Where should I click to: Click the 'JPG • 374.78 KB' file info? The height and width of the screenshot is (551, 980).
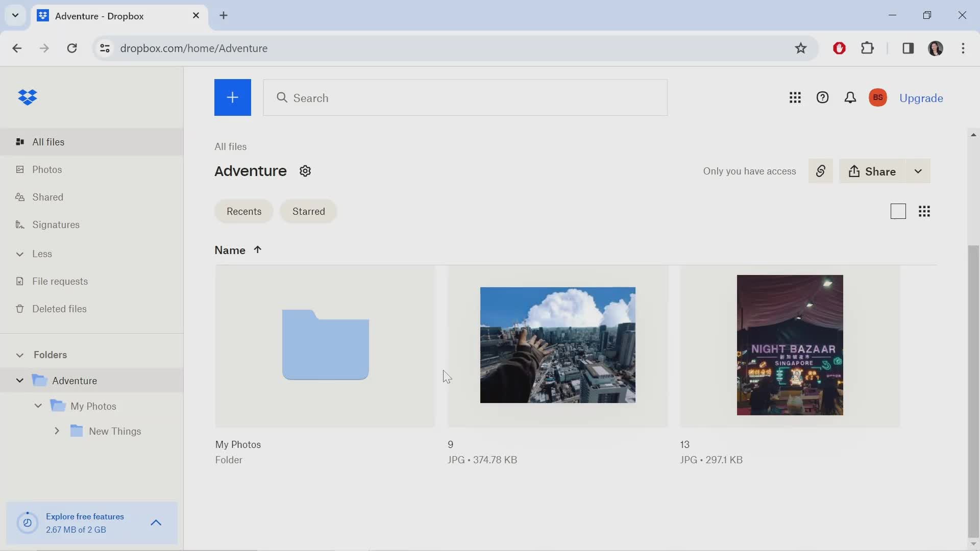482,460
